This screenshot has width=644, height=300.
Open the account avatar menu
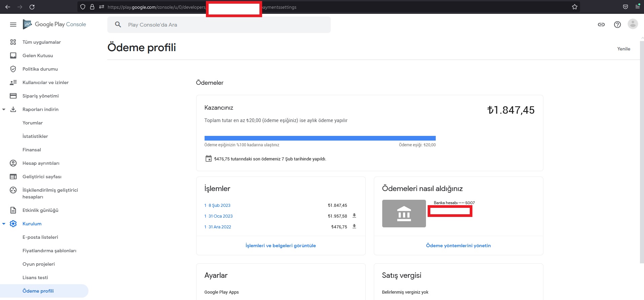pos(633,24)
